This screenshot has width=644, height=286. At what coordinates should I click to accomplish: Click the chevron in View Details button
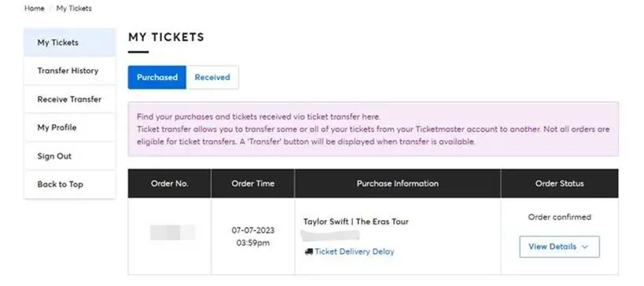click(585, 247)
